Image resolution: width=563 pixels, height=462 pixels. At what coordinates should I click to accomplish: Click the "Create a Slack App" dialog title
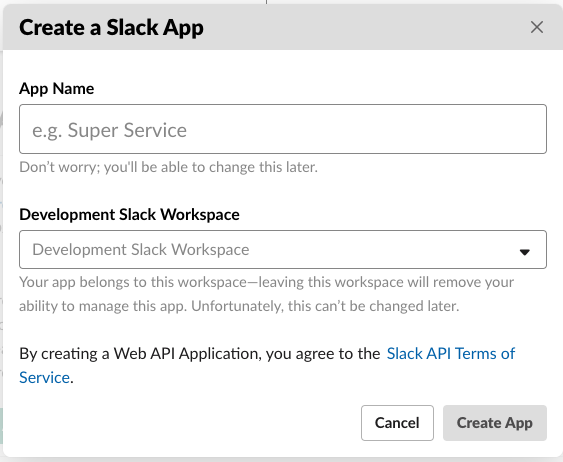click(111, 28)
